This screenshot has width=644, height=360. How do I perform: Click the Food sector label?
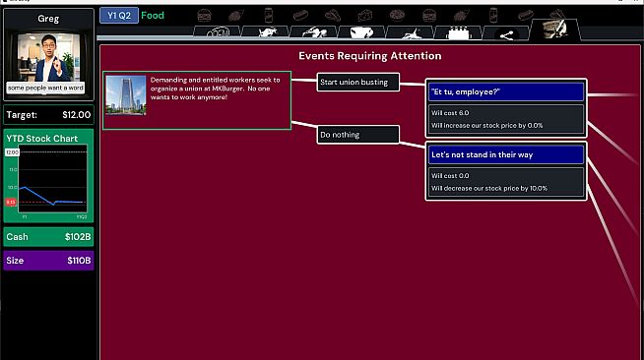coord(153,16)
